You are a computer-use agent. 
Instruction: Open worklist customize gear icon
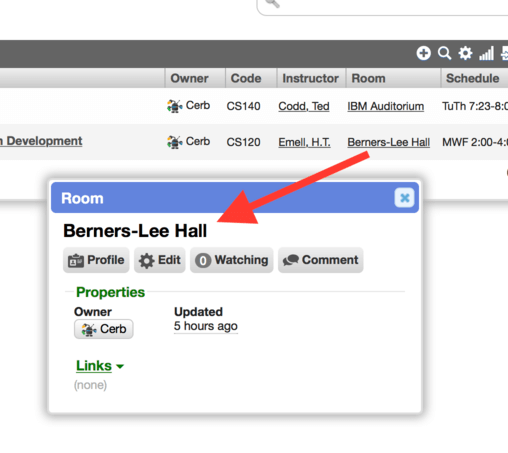465,53
